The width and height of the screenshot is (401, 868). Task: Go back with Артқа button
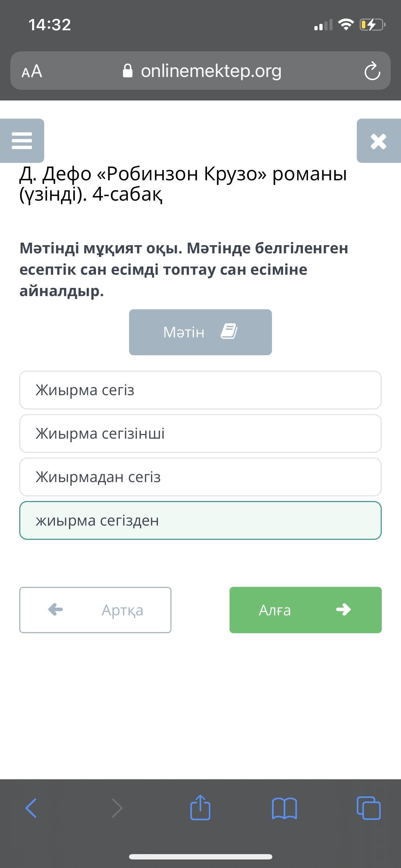(x=95, y=610)
